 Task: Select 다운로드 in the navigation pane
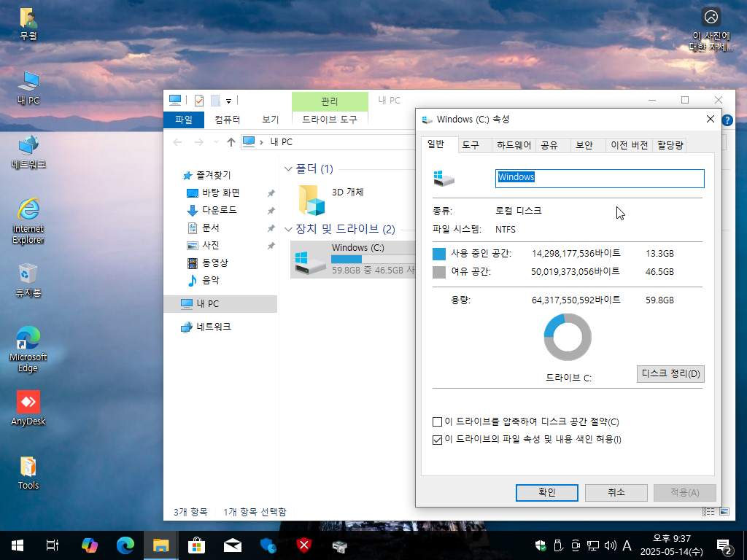(219, 210)
